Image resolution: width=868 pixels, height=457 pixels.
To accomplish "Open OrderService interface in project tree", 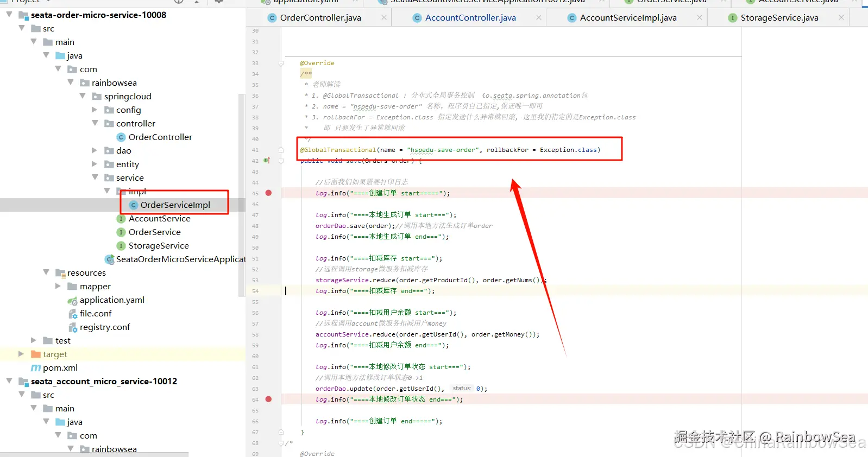I will click(x=154, y=232).
